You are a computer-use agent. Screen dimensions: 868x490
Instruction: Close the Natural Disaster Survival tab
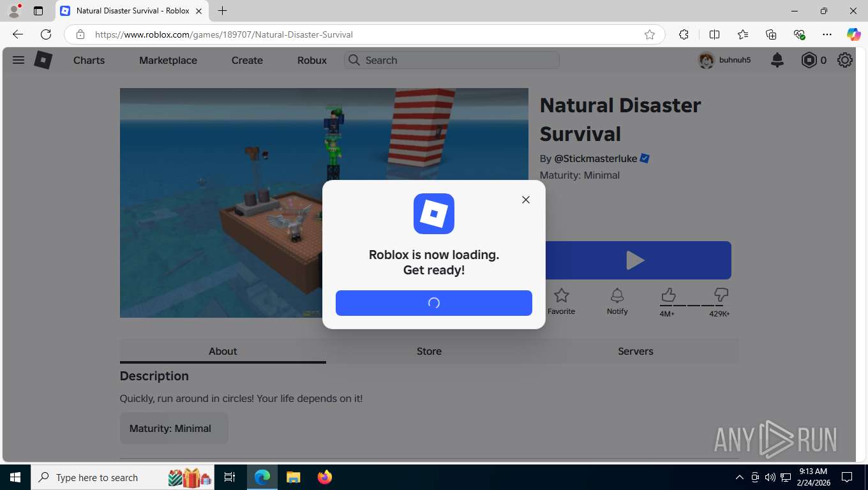click(x=198, y=11)
